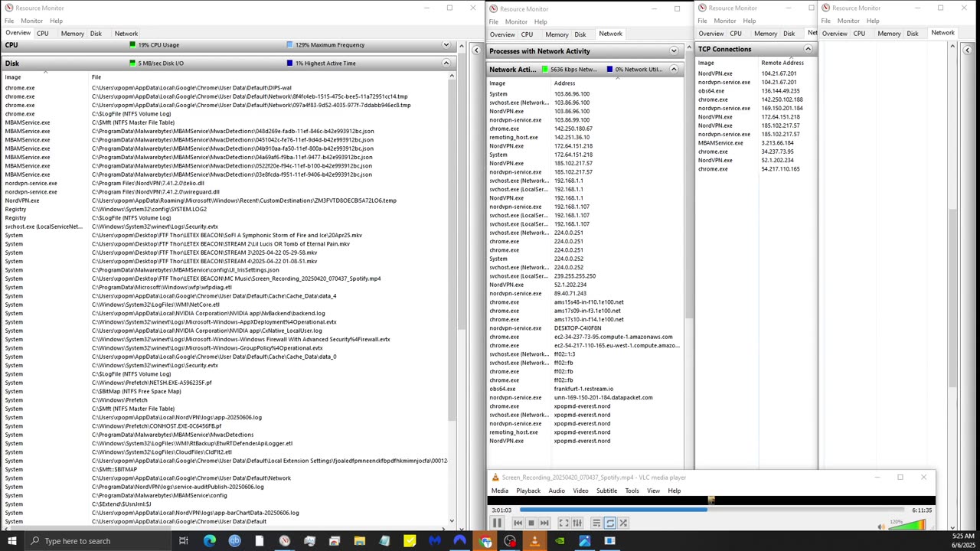Viewport: 980px width, 551px height.
Task: Open Monitor menu in the Disk activity window
Action: (31, 21)
